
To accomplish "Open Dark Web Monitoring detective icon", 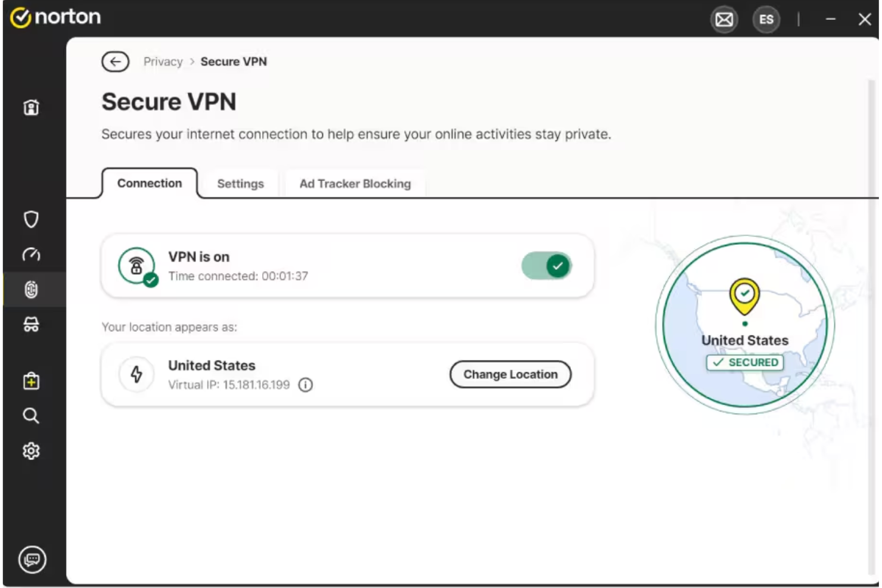I will tap(30, 324).
